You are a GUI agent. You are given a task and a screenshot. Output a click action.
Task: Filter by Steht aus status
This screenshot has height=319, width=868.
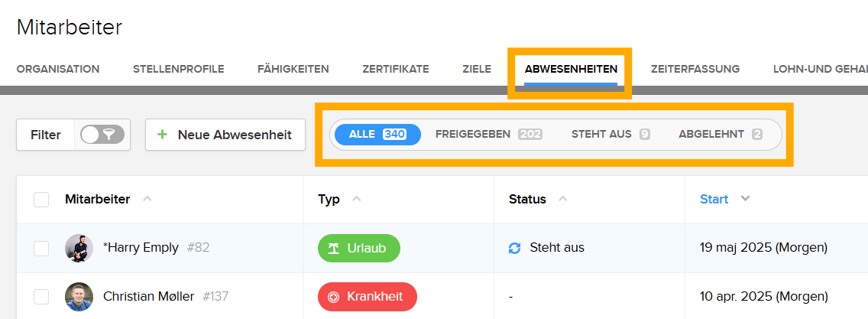611,134
